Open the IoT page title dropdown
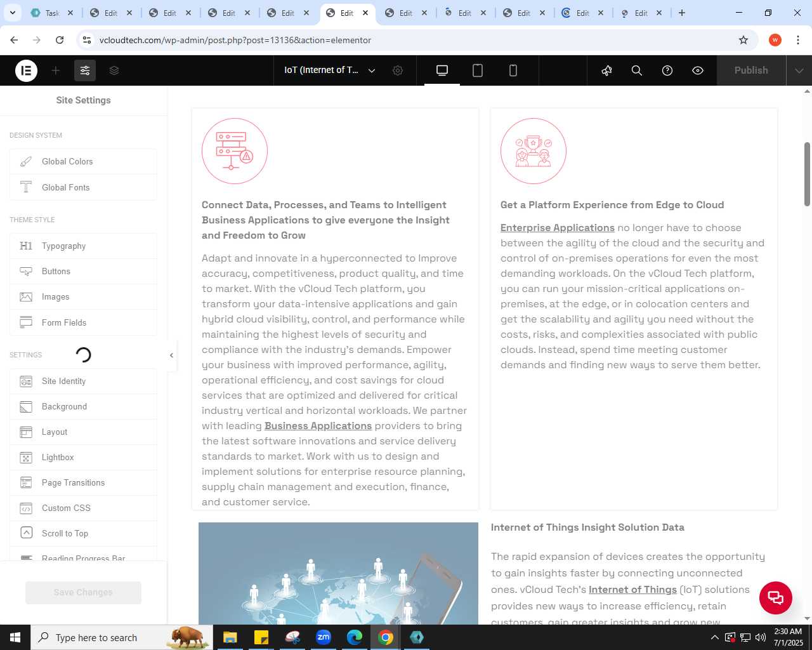The image size is (812, 650). click(330, 70)
